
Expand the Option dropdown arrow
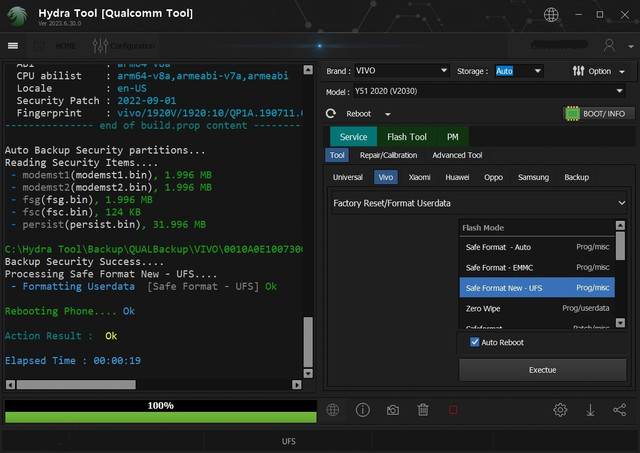coord(622,72)
